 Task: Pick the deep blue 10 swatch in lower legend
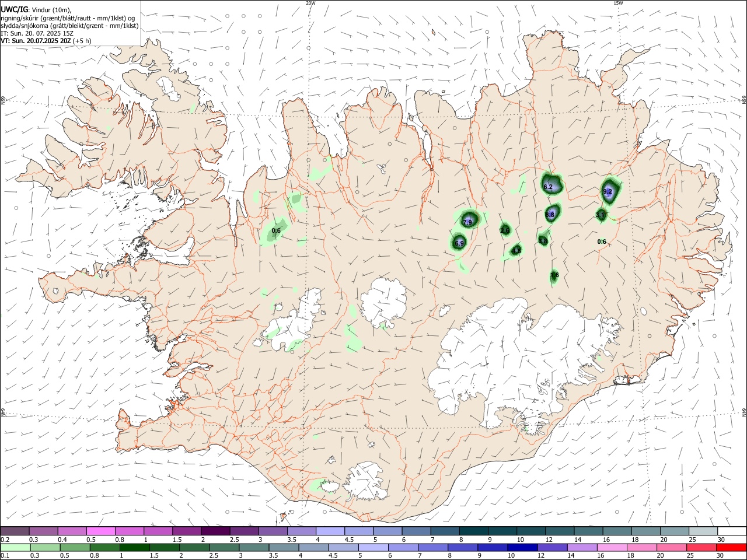click(521, 547)
